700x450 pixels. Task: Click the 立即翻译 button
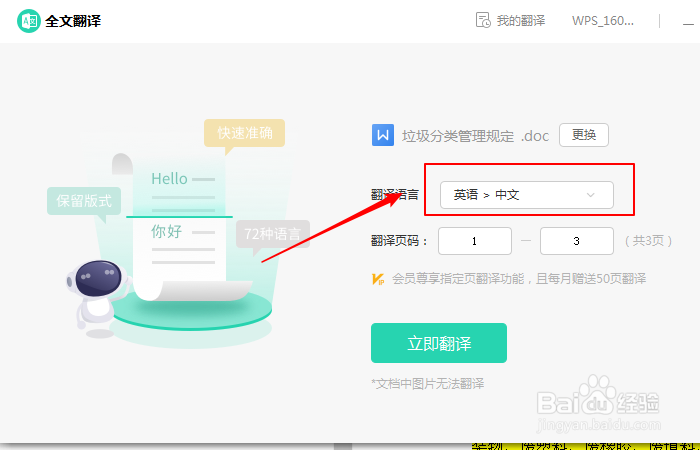pos(439,343)
